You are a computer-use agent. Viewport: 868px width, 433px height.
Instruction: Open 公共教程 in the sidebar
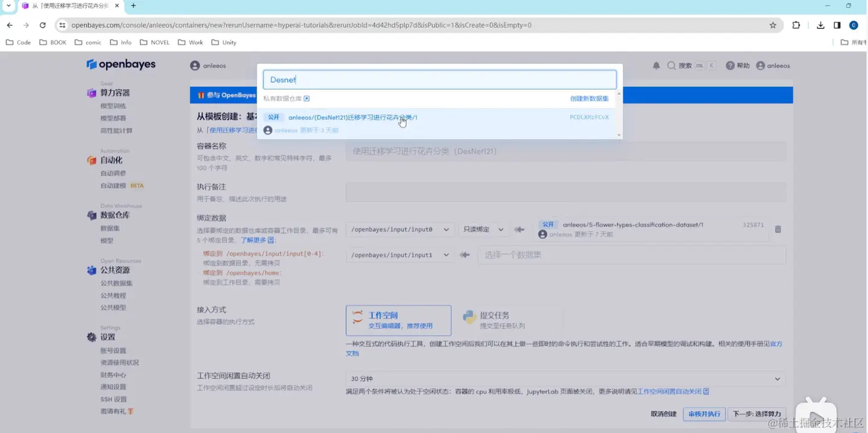(x=113, y=296)
